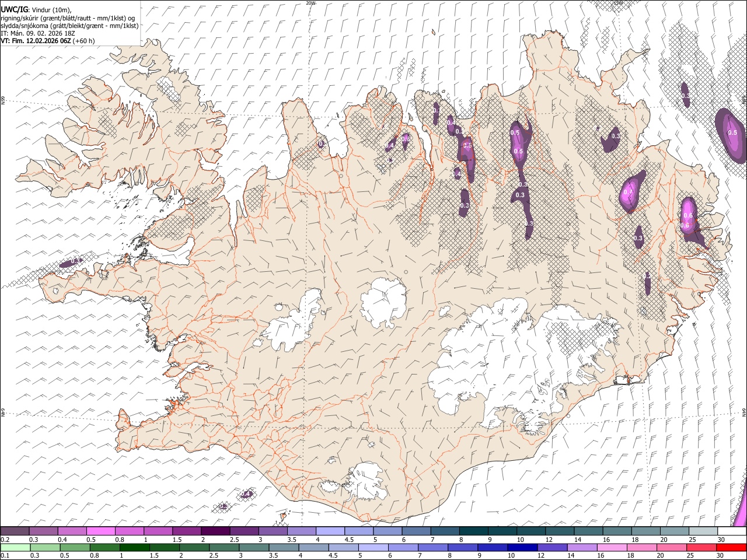Click the 0.2 label on the snow scale
The image size is (747, 560).
5,540
